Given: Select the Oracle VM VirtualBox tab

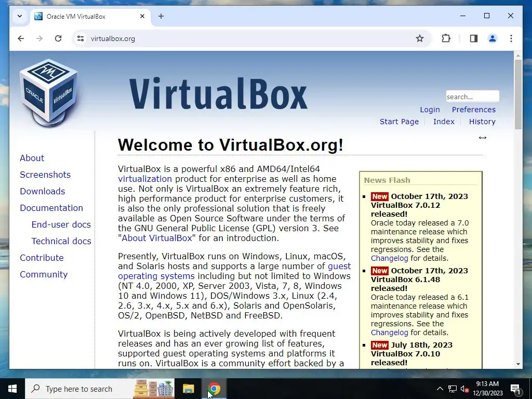Looking at the screenshot, I should pyautogui.click(x=90, y=16).
